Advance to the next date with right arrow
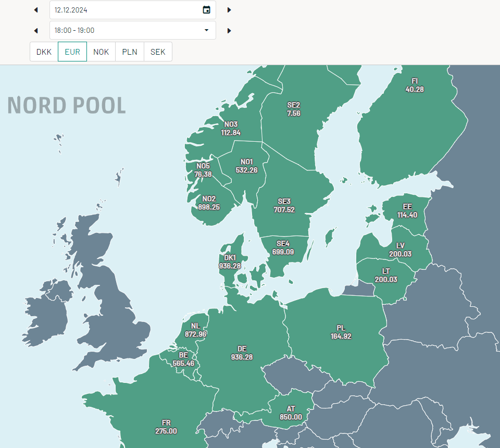The image size is (500, 448). pyautogui.click(x=229, y=10)
